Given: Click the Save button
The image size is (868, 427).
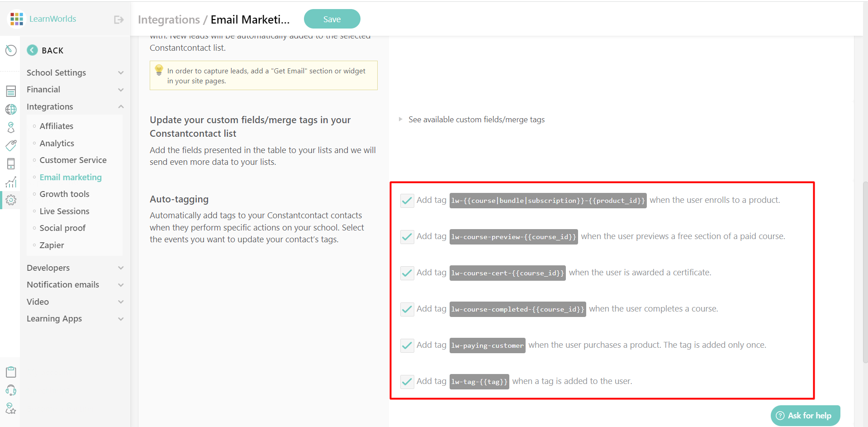Looking at the screenshot, I should 332,19.
